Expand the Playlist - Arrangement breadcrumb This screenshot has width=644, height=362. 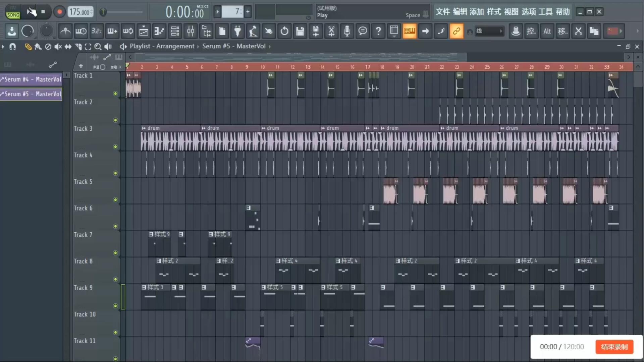pos(198,46)
